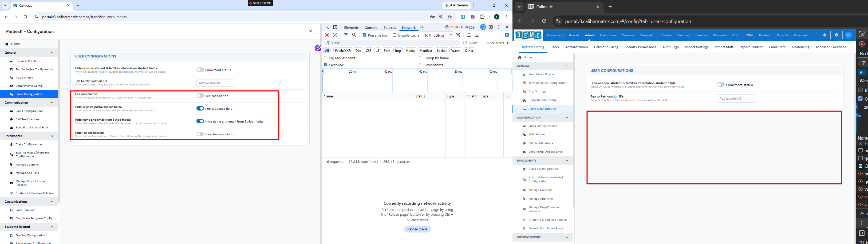This screenshot has height=244, width=868.
Task: Open the More filters dropdown
Action: pyautogui.click(x=497, y=43)
